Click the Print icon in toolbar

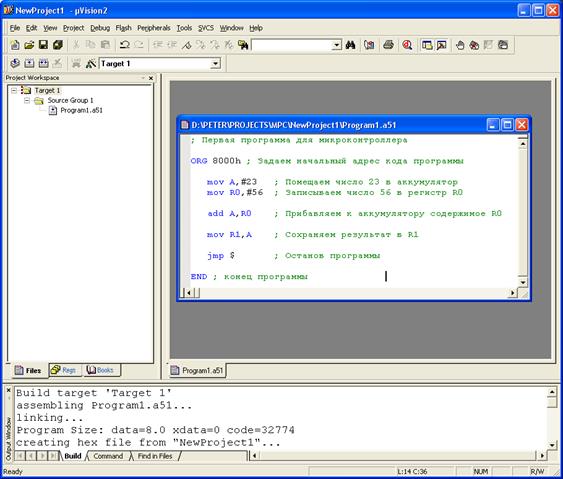388,45
